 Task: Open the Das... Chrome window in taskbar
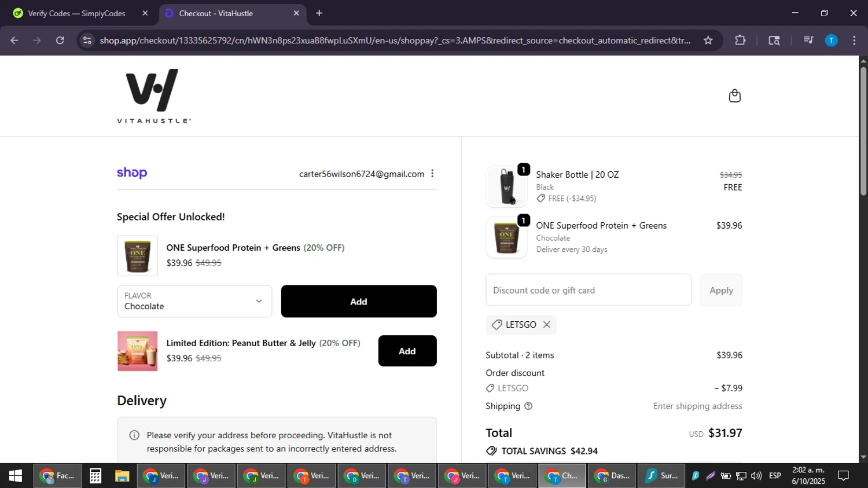(612, 476)
